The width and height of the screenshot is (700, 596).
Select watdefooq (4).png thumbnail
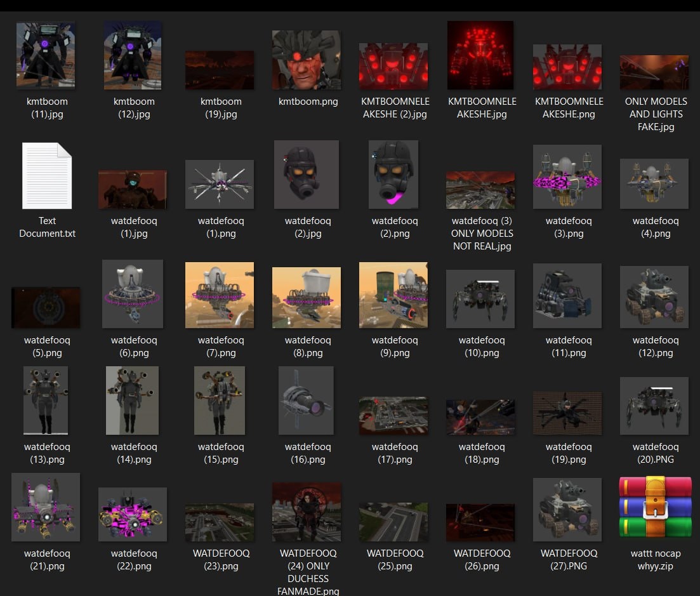point(654,183)
